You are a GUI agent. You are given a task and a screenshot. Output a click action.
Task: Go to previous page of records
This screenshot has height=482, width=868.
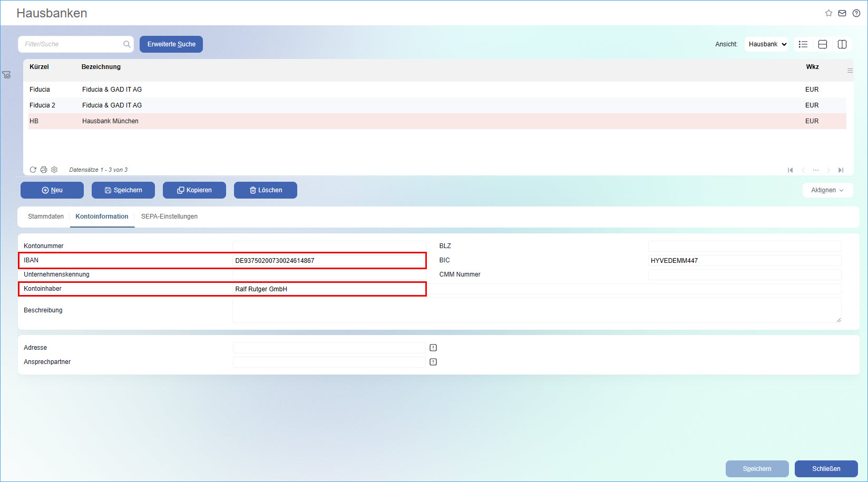pyautogui.click(x=803, y=170)
